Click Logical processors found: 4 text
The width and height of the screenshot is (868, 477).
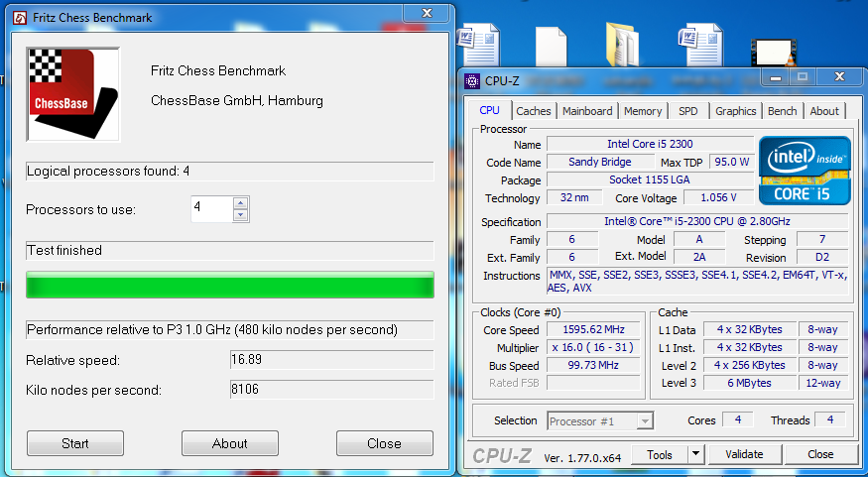tap(108, 172)
